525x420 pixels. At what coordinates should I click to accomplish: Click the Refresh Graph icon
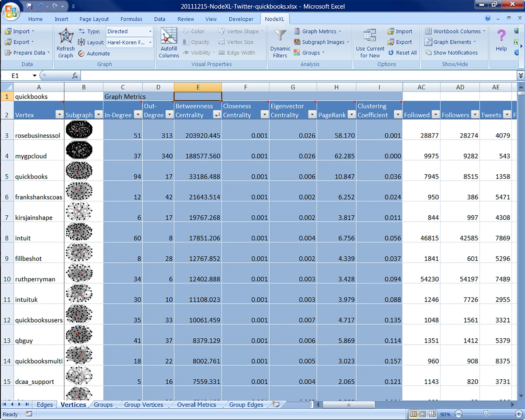point(65,42)
